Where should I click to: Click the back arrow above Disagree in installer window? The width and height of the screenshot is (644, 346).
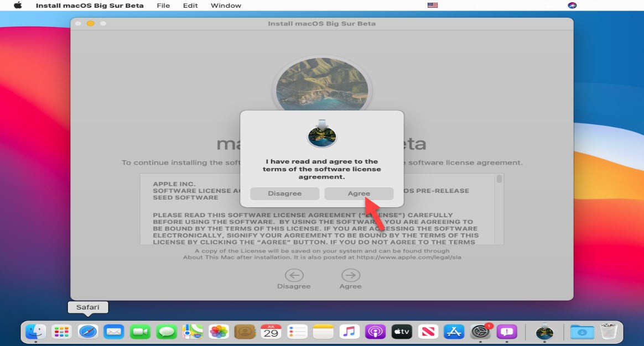pyautogui.click(x=294, y=275)
